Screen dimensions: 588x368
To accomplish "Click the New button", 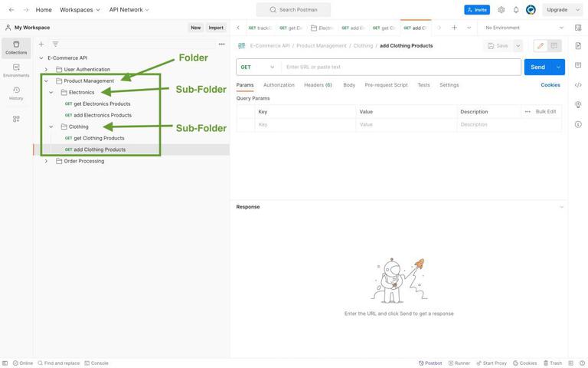I will [x=196, y=28].
